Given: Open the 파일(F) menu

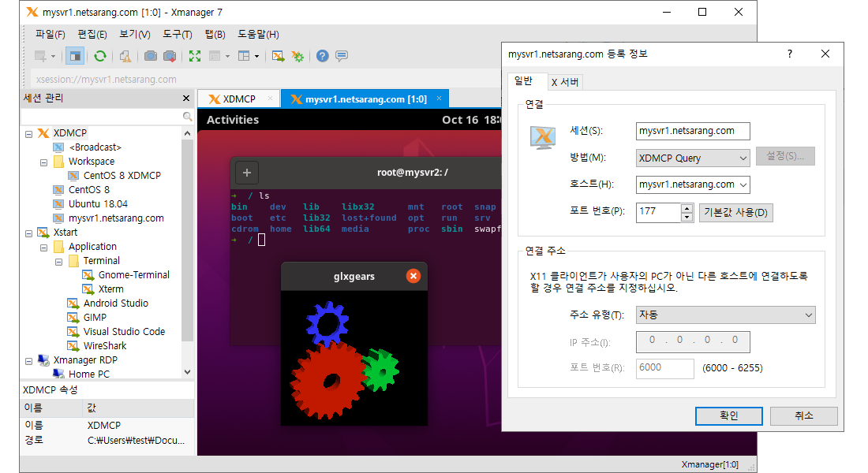Looking at the screenshot, I should [50, 35].
